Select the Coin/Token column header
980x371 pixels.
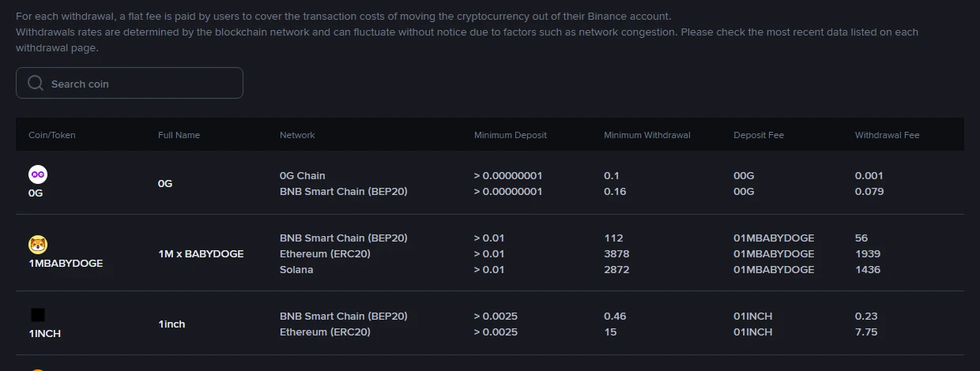pyautogui.click(x=52, y=135)
